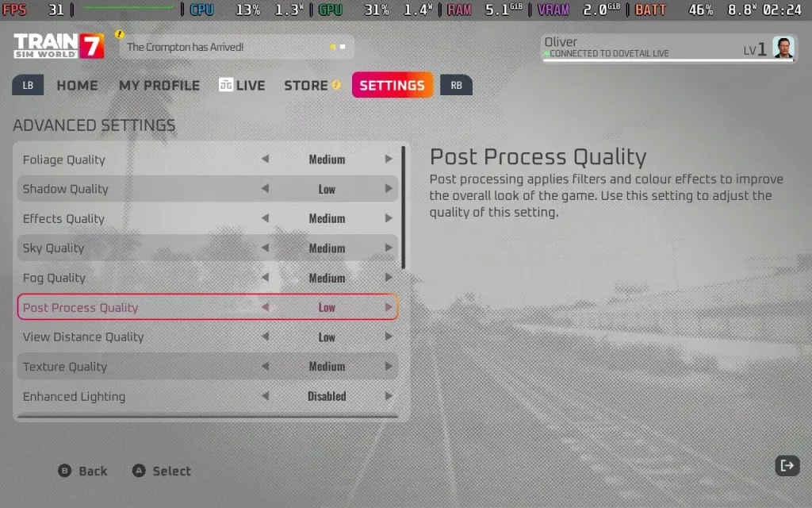Decrease View Distance Quality with left arrow

[x=265, y=337]
